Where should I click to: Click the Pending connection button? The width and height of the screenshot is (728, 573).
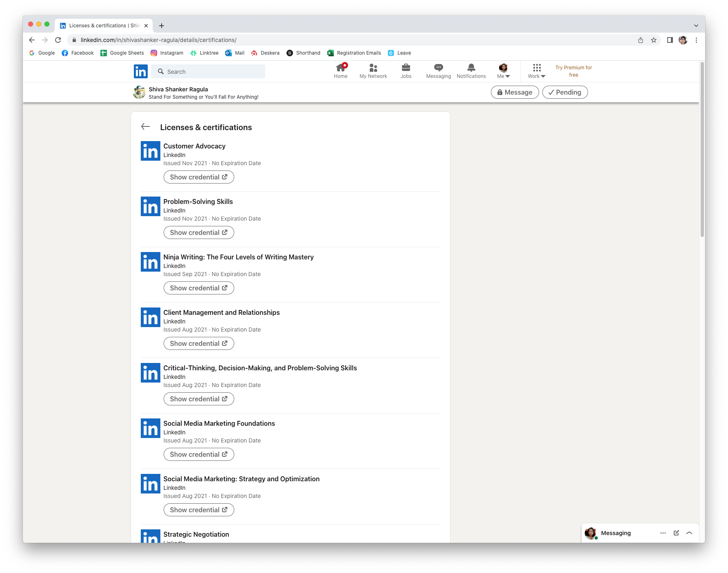[565, 92]
